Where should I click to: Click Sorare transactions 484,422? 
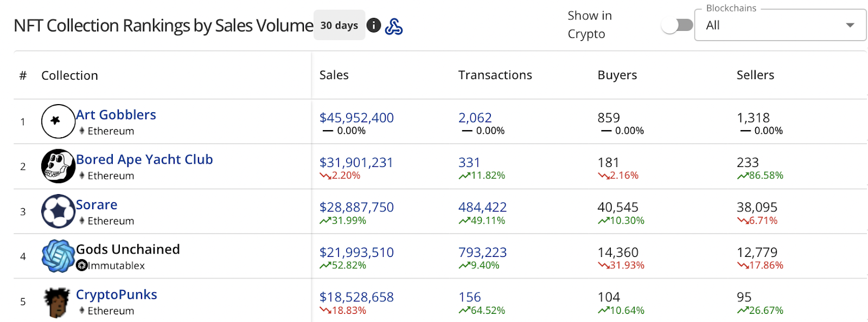pos(483,207)
